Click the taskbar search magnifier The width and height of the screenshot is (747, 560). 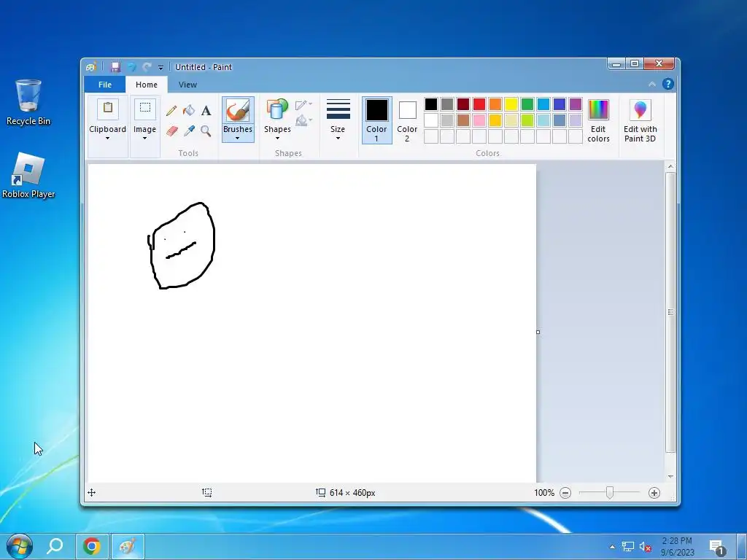click(55, 546)
